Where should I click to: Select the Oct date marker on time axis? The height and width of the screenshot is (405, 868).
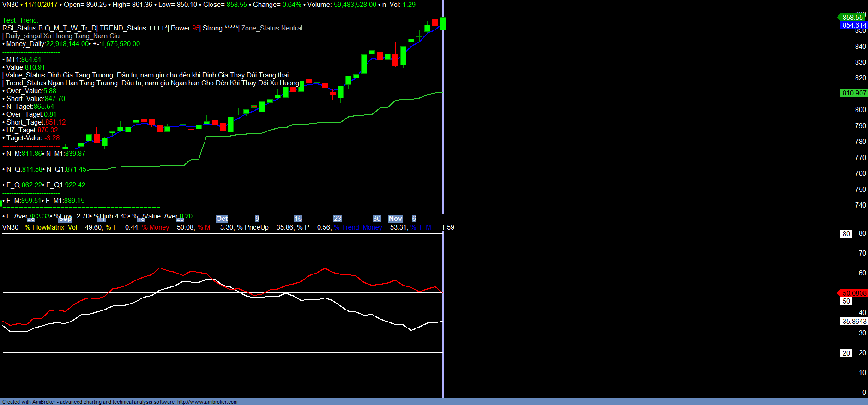tap(222, 219)
